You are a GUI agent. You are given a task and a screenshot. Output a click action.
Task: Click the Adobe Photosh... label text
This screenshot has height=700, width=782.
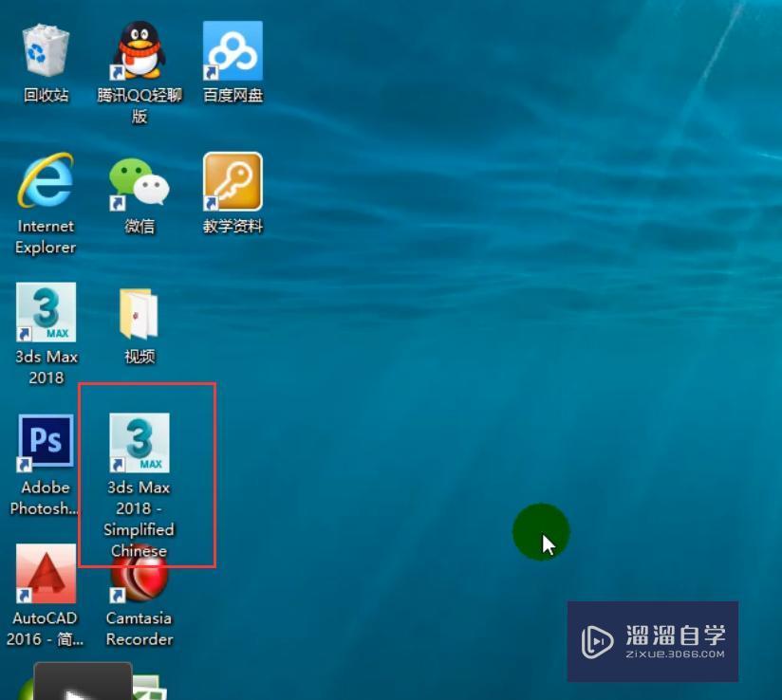(44, 498)
